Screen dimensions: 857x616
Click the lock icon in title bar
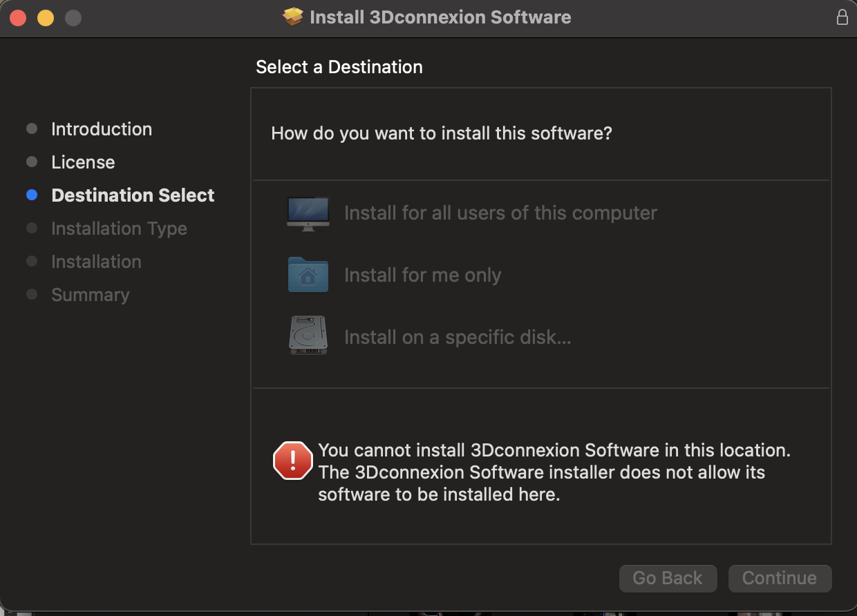pyautogui.click(x=842, y=17)
